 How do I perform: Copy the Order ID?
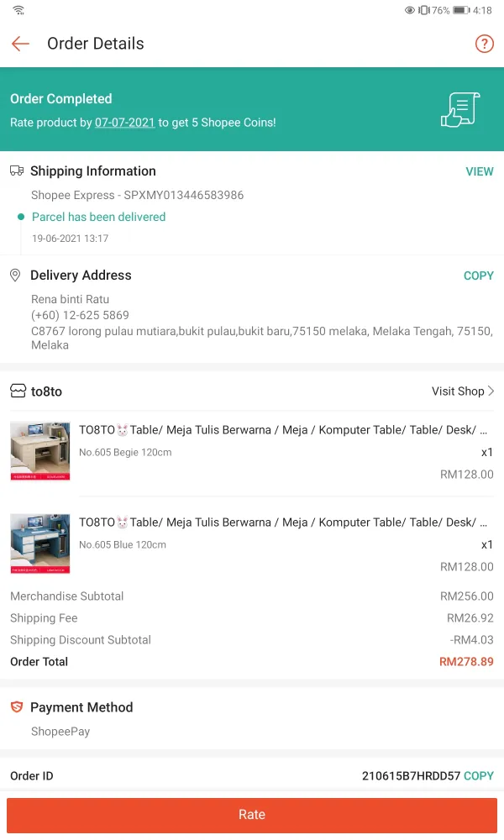coord(479,776)
